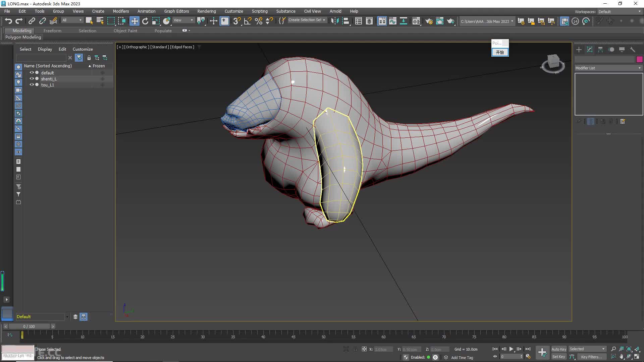The image size is (644, 362).
Task: Click the Redo arrow icon
Action: point(19,21)
